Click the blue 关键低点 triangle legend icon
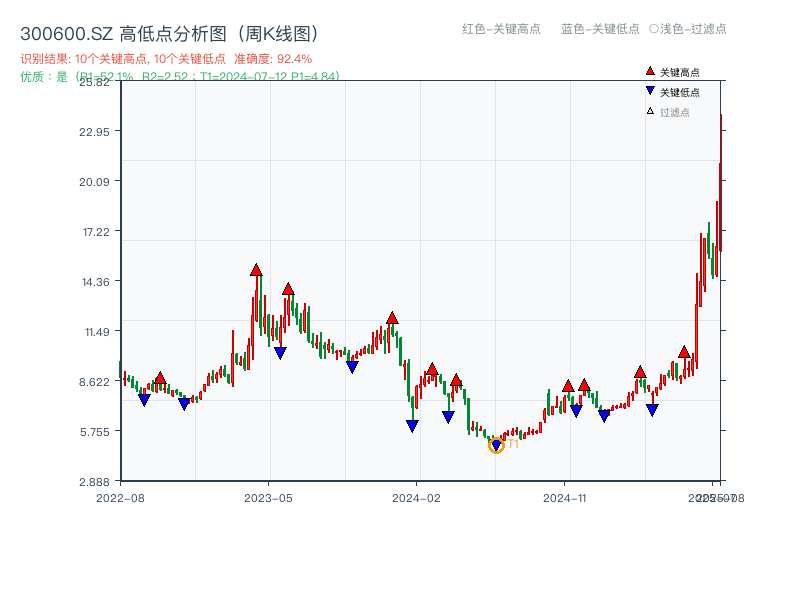Viewport: 800px width, 600px height. pos(650,91)
